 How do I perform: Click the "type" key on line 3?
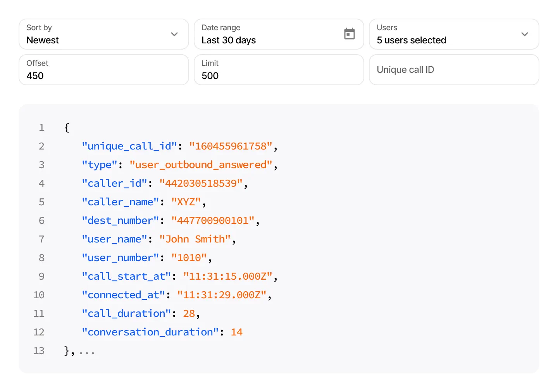100,165
